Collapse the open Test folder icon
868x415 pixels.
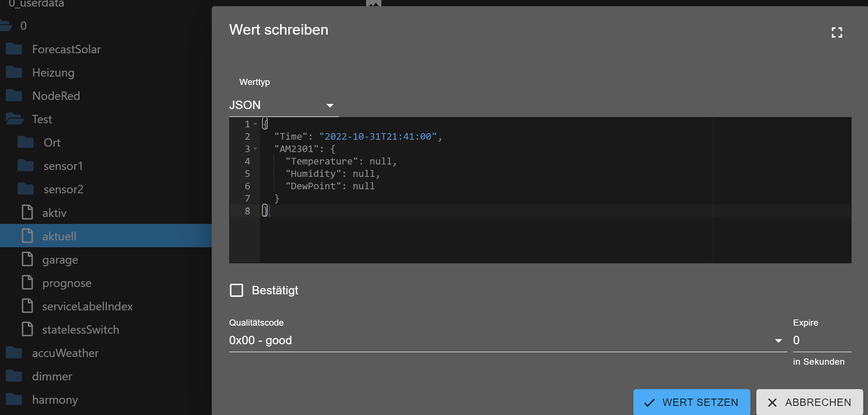point(15,119)
